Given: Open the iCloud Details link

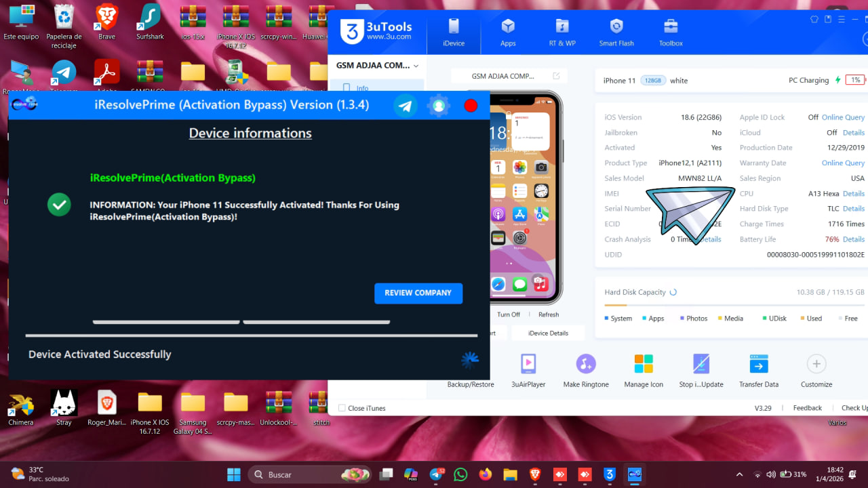Looking at the screenshot, I should coord(854,133).
